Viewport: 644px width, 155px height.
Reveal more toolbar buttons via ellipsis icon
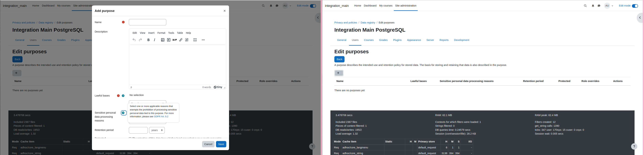pyautogui.click(x=203, y=40)
